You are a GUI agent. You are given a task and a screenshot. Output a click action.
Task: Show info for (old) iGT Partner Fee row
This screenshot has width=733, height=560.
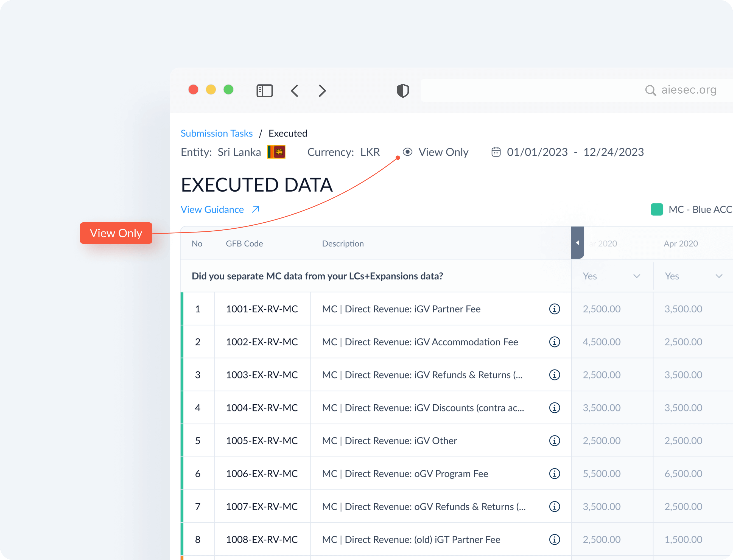click(555, 540)
